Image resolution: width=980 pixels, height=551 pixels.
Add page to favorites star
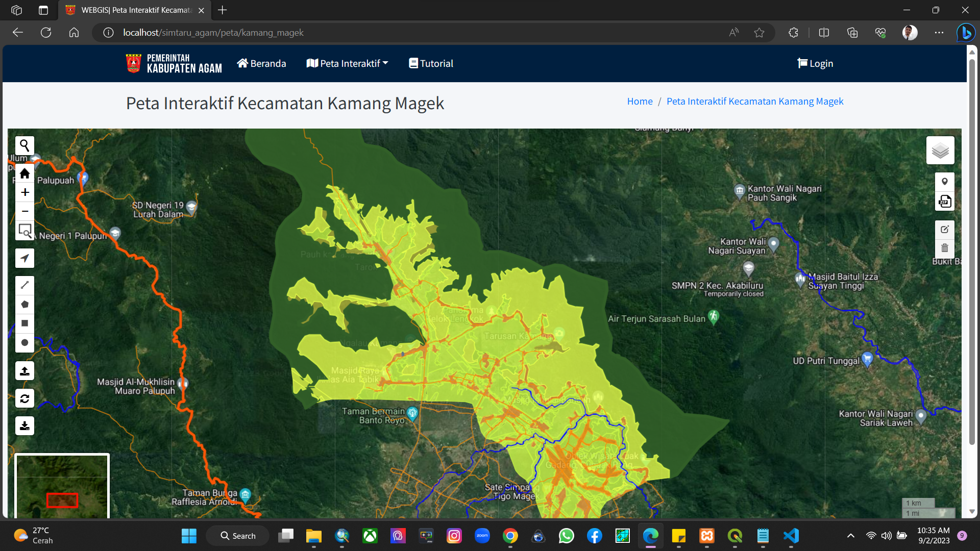tap(759, 33)
